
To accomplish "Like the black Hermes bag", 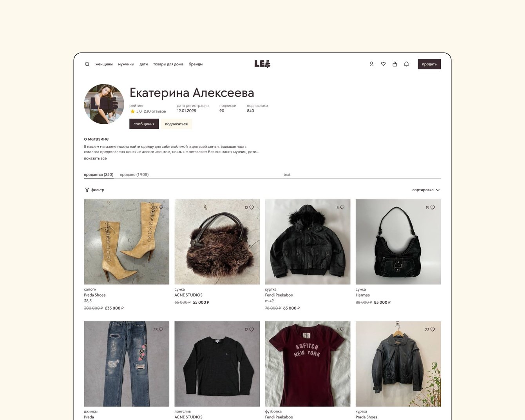I will coord(433,208).
